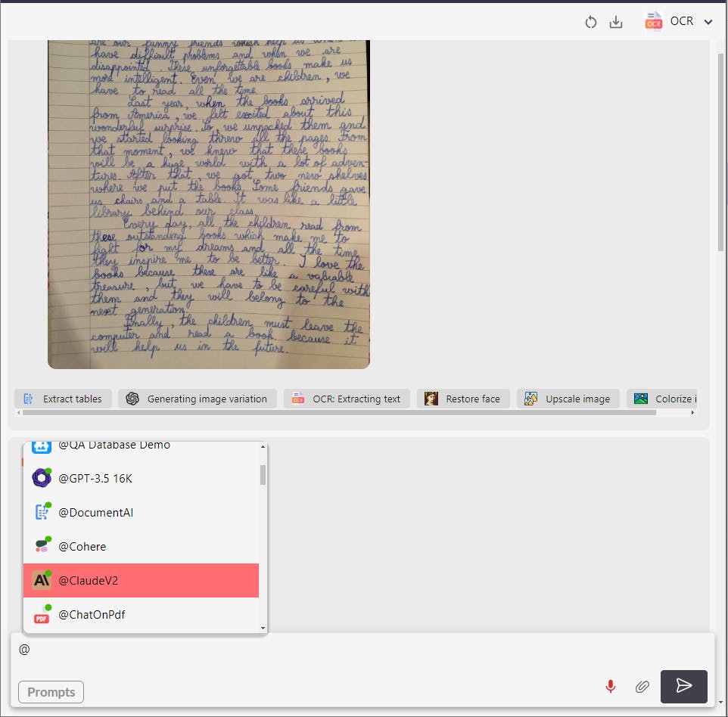
Task: Click the Restore face portrait icon
Action: [431, 399]
